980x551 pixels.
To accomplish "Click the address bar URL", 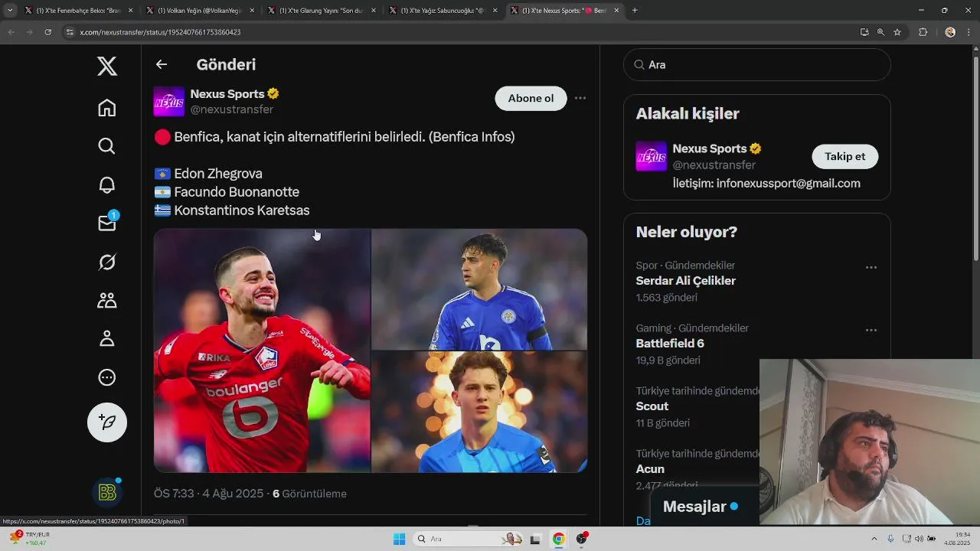I will pos(160,32).
